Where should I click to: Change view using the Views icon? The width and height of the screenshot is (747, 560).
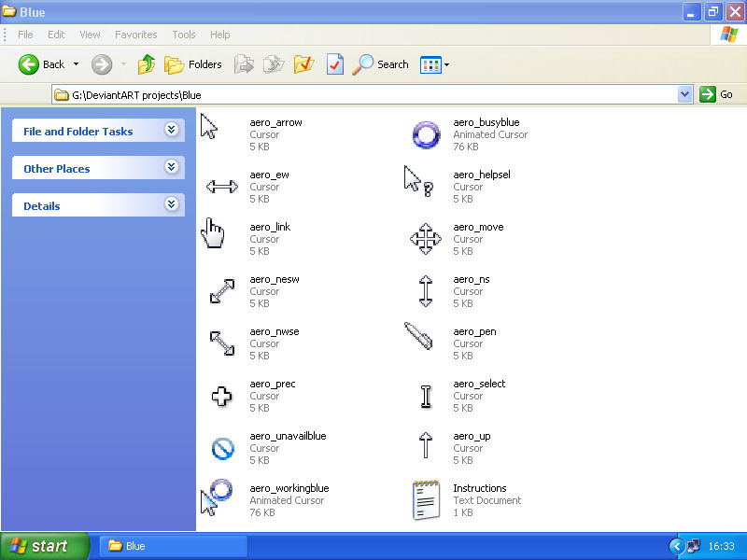coord(432,64)
